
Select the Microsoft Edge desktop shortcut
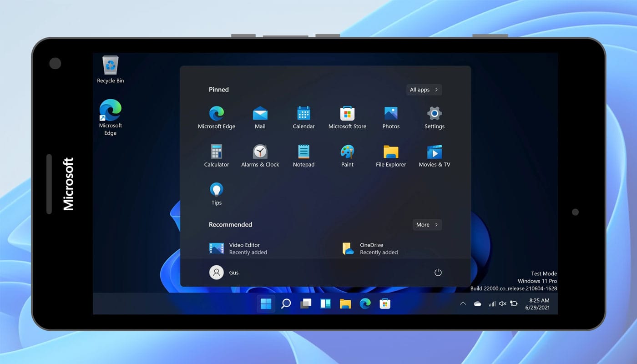(111, 117)
